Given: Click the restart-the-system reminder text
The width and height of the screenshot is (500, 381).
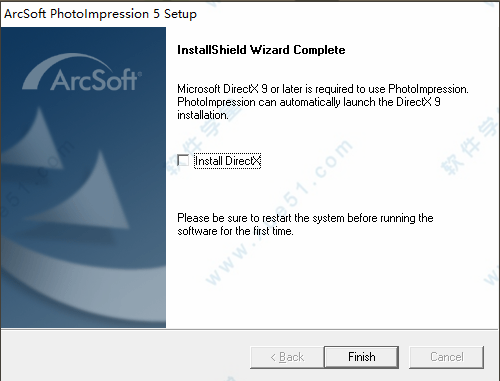Looking at the screenshot, I should click(x=305, y=224).
